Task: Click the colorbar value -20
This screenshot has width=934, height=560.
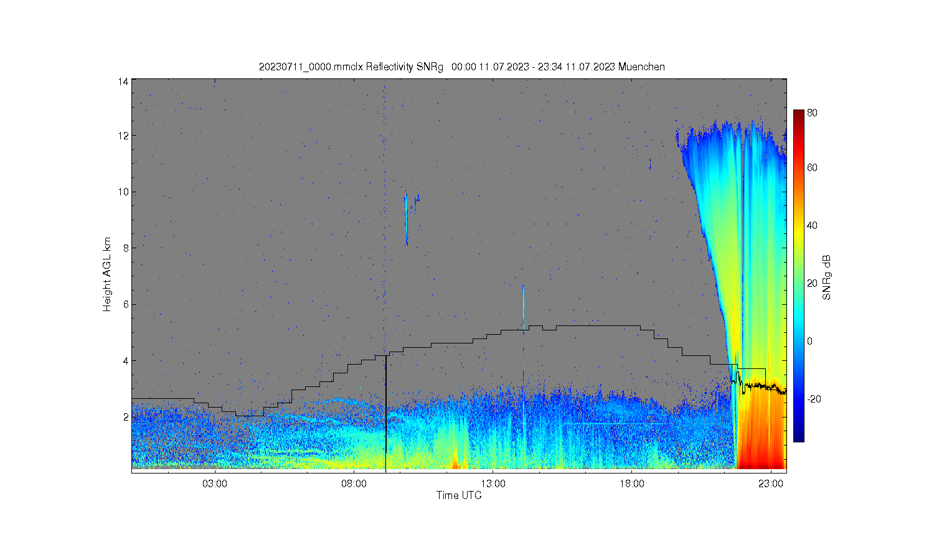Action: (x=814, y=399)
